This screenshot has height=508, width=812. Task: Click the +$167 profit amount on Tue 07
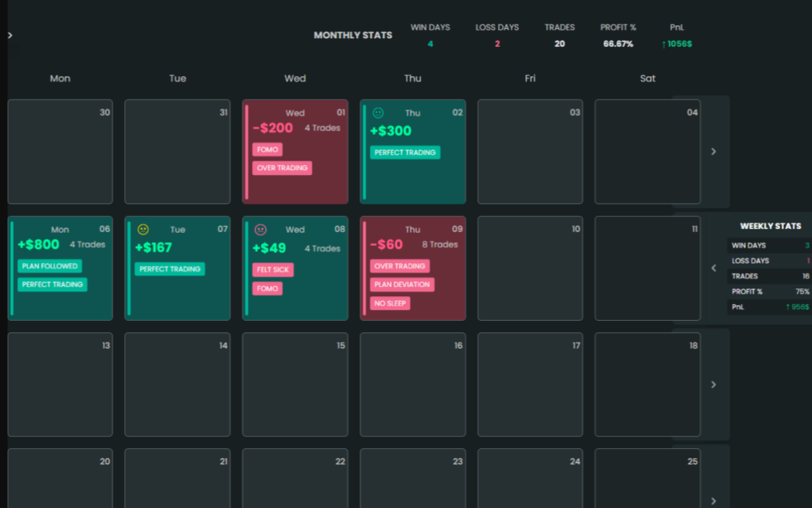click(x=153, y=248)
